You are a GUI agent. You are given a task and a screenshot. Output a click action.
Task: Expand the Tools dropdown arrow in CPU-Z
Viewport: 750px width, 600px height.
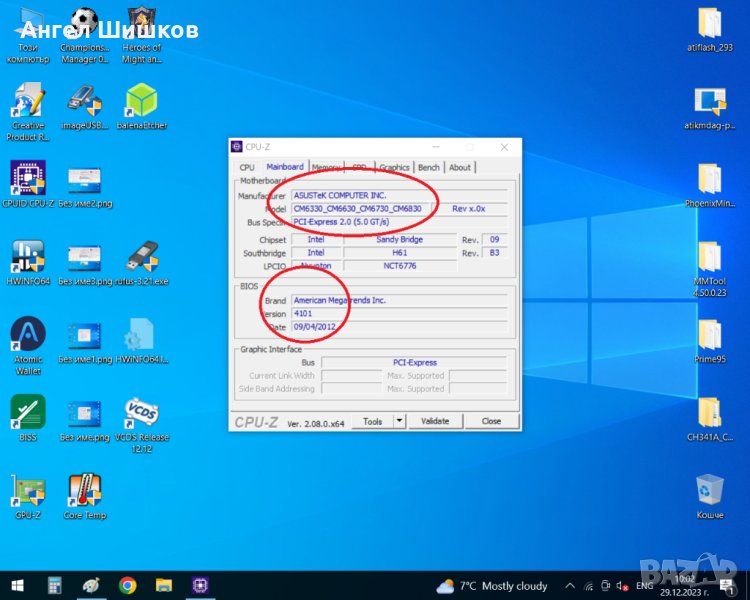pos(399,421)
